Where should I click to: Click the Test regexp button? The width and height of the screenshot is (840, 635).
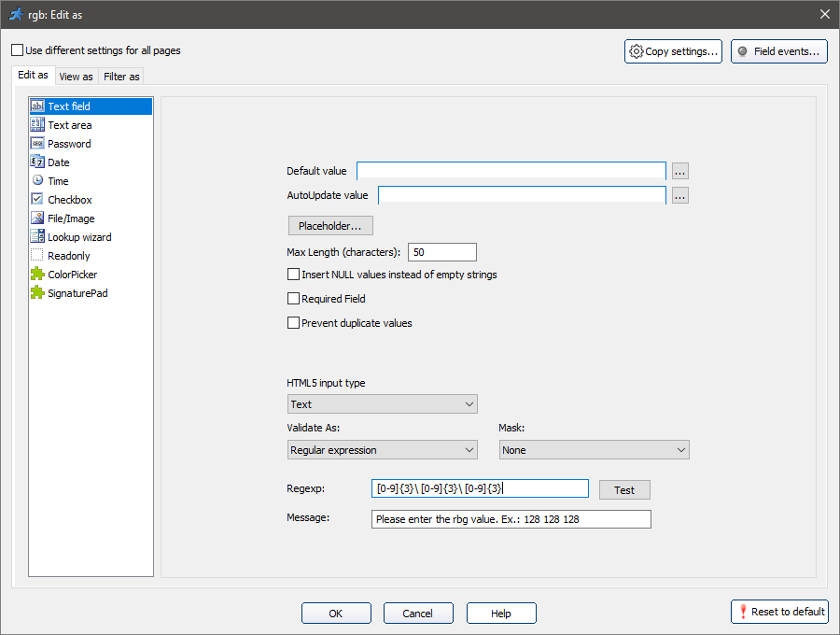tap(624, 490)
